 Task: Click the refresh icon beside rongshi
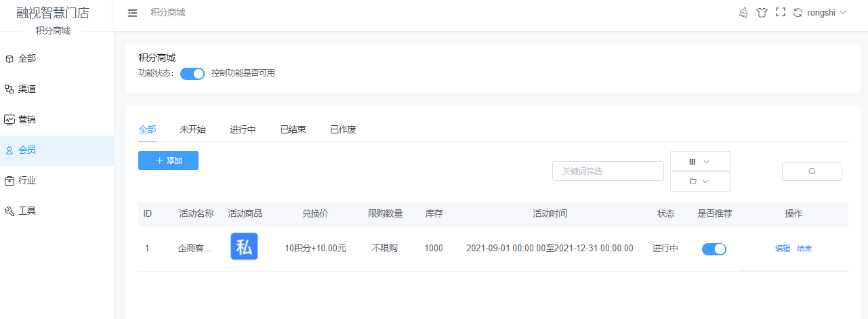(x=798, y=12)
